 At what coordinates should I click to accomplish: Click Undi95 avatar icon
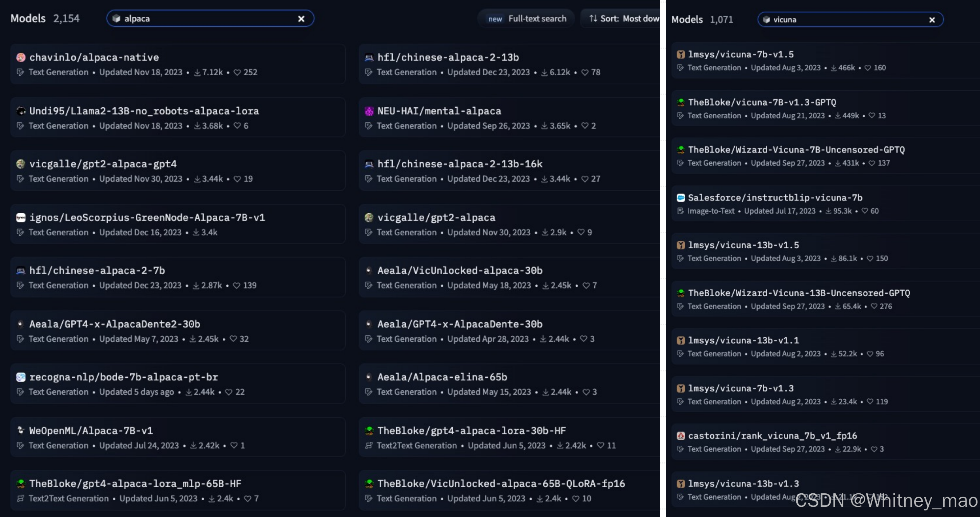pos(21,111)
